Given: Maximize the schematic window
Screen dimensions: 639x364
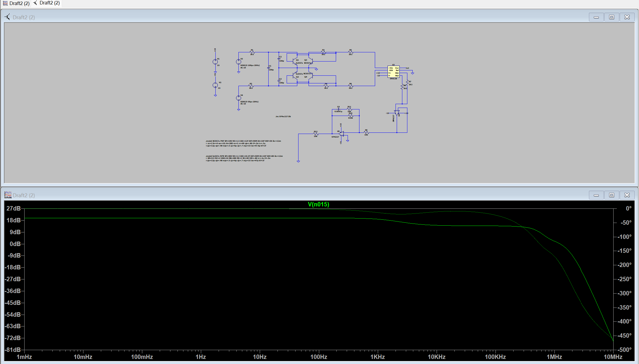Looking at the screenshot, I should click(x=611, y=17).
